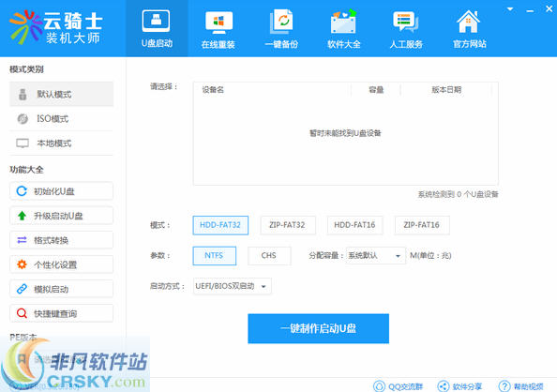Click the orange gear icon of 个性化设置
Viewport: 557px width, 392px height.
click(22, 264)
